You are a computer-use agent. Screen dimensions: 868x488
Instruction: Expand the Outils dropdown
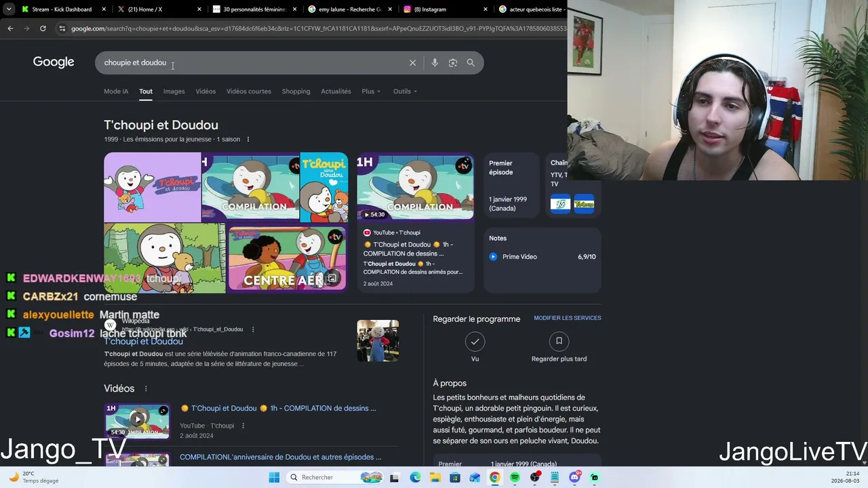coord(405,91)
